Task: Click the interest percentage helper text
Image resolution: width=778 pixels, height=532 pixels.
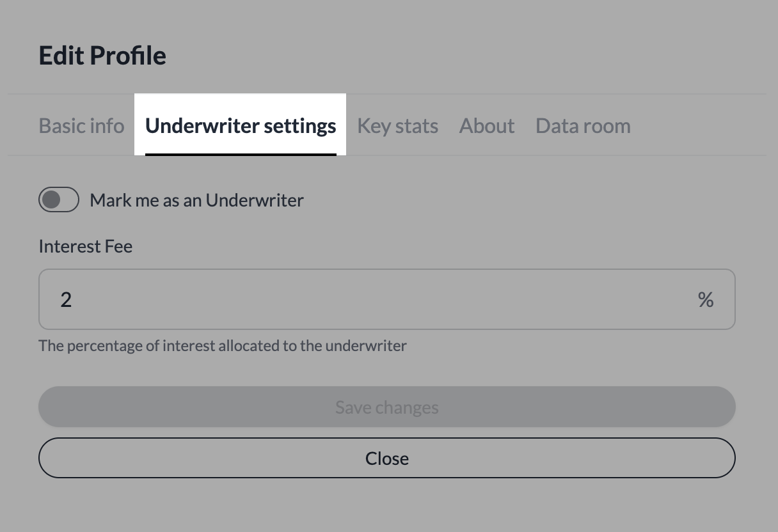Action: pyautogui.click(x=222, y=346)
